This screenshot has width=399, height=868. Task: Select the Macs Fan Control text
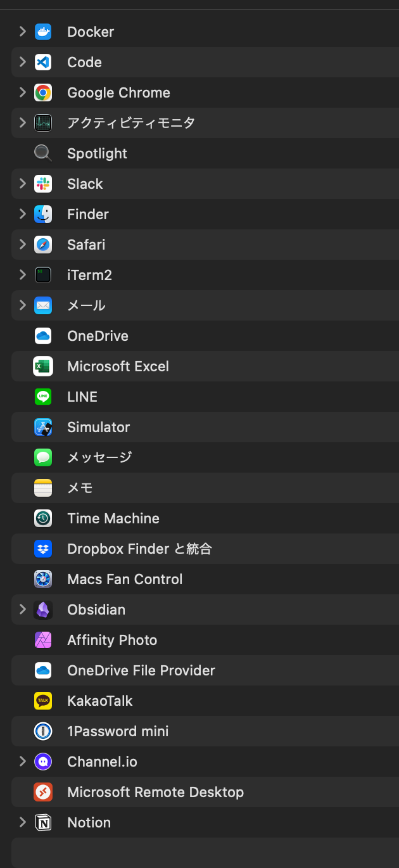(x=125, y=579)
